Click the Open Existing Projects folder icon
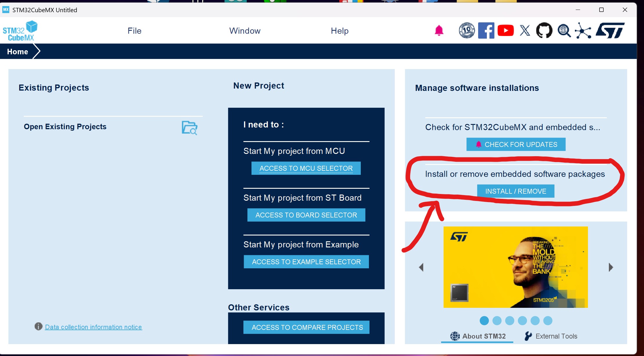Screen dimensions: 644x356 coord(189,128)
